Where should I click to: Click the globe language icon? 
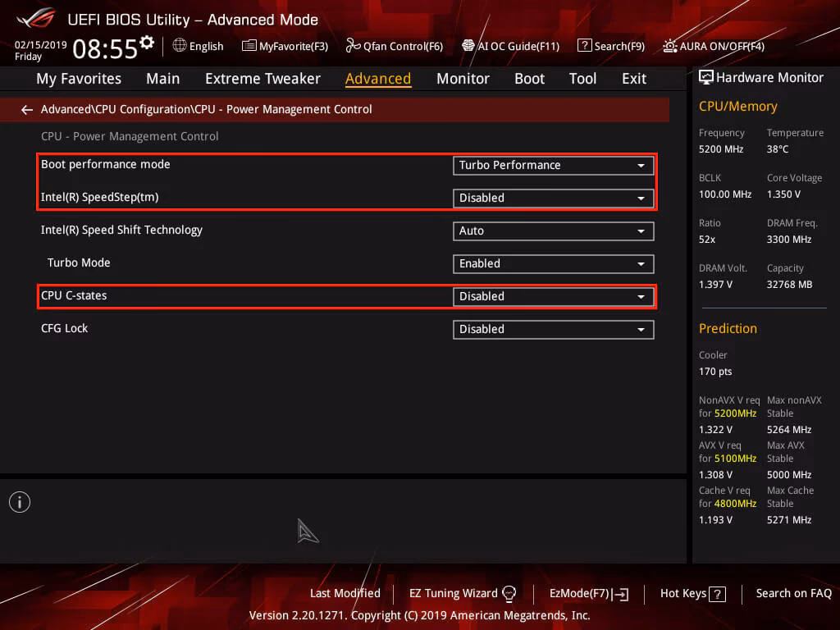coord(180,45)
